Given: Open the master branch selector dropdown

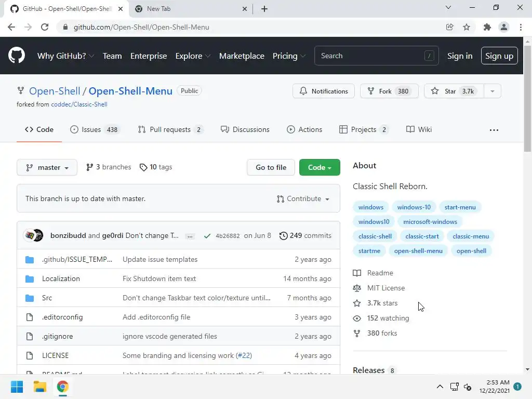Looking at the screenshot, I should (47, 168).
